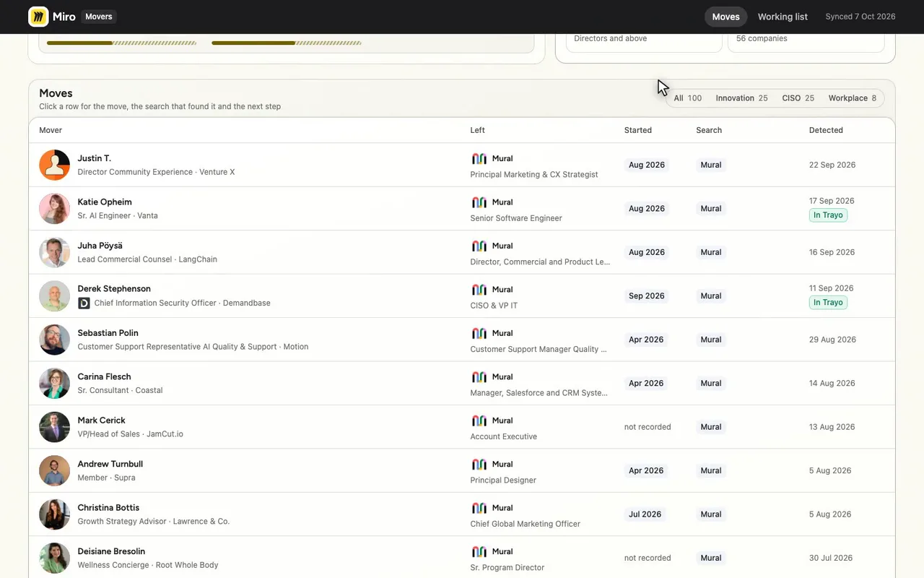
Task: Click In Trayo badge for Katie Opheim
Action: point(828,215)
